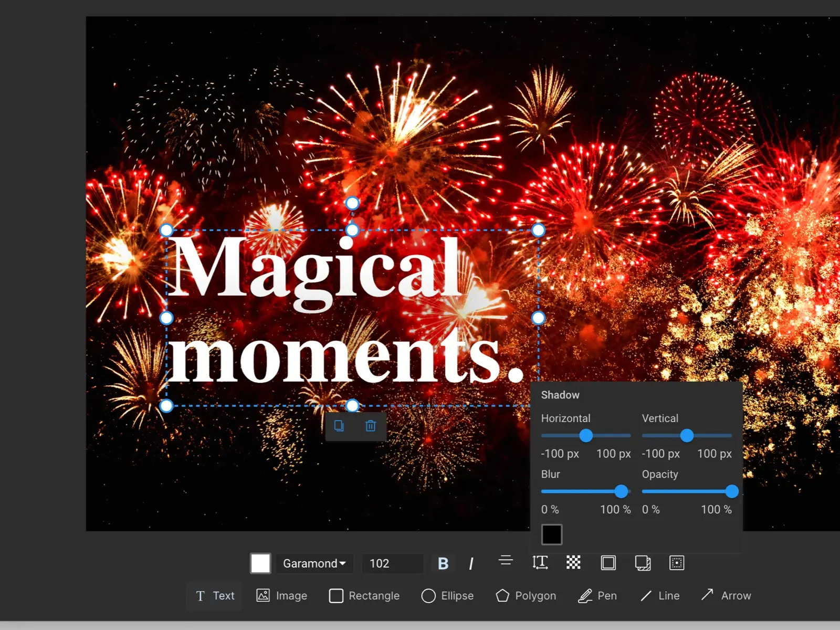840x630 pixels.
Task: Select the Ellipse tool
Action: coord(447,595)
